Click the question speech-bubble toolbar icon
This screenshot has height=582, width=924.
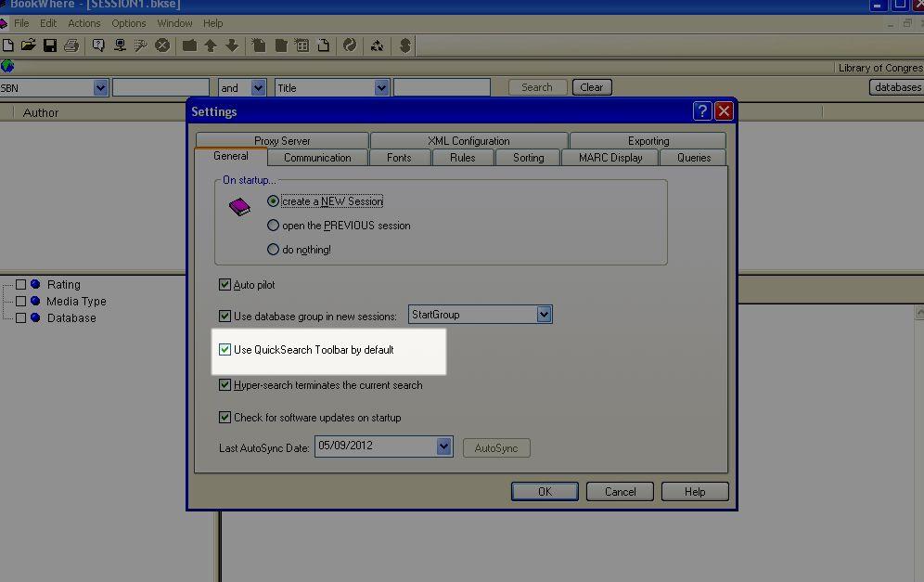pos(98,45)
